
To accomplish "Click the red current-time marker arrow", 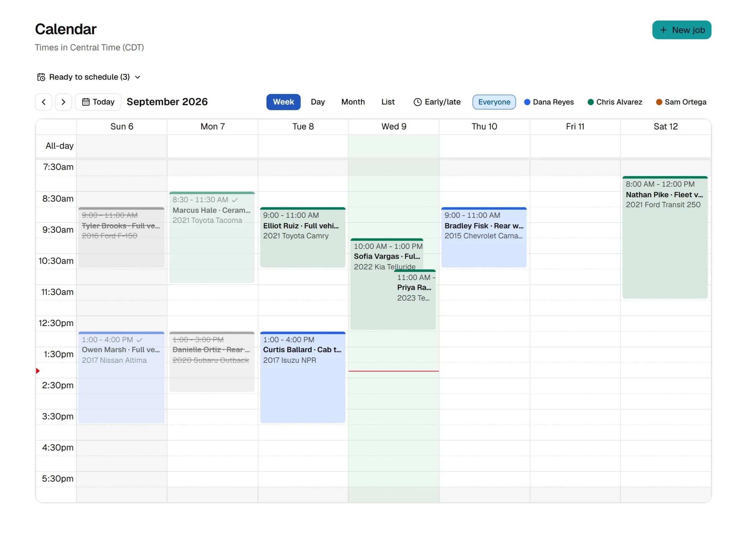I will click(x=38, y=371).
